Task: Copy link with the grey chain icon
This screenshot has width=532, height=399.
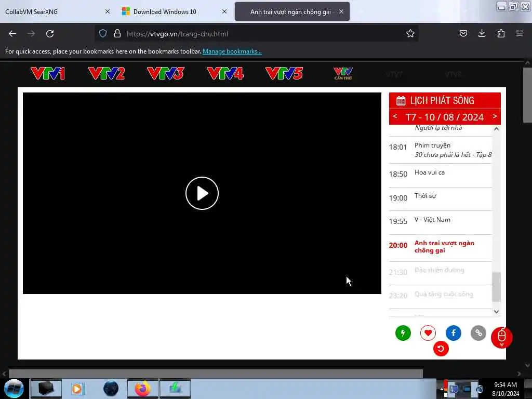Action: click(x=478, y=333)
